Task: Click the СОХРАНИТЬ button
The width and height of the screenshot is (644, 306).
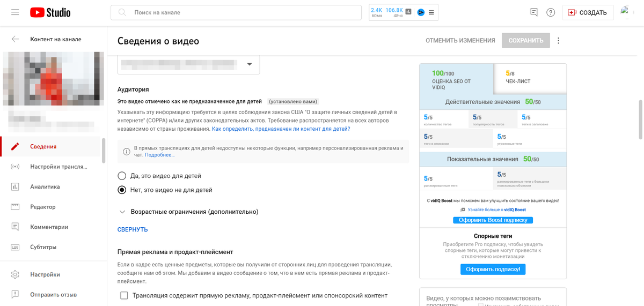Action: click(x=526, y=40)
